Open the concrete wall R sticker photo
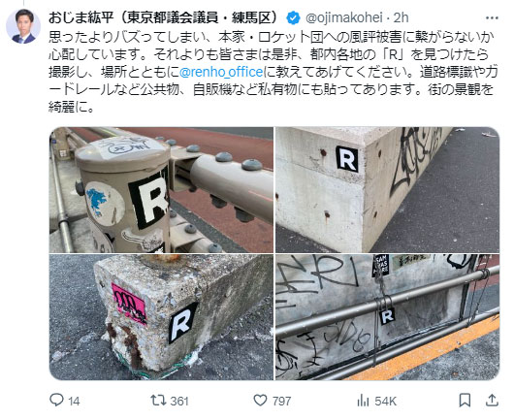 coord(388,190)
